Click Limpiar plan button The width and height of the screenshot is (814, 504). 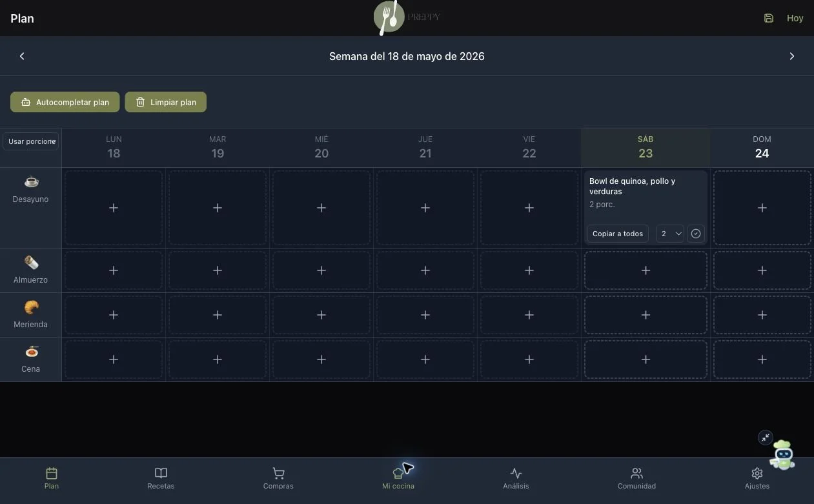tap(165, 102)
